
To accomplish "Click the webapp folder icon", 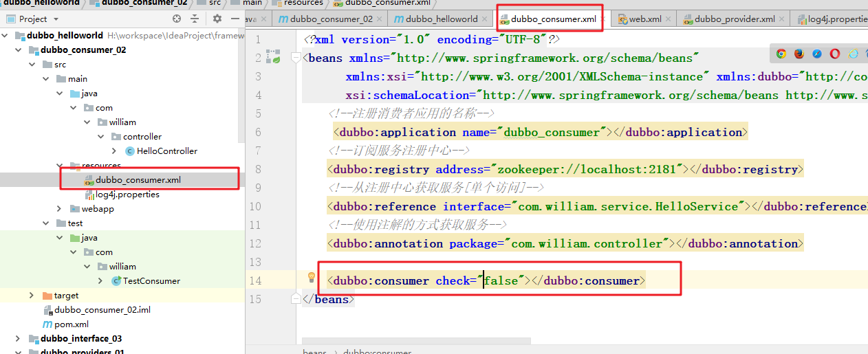I will (x=74, y=209).
